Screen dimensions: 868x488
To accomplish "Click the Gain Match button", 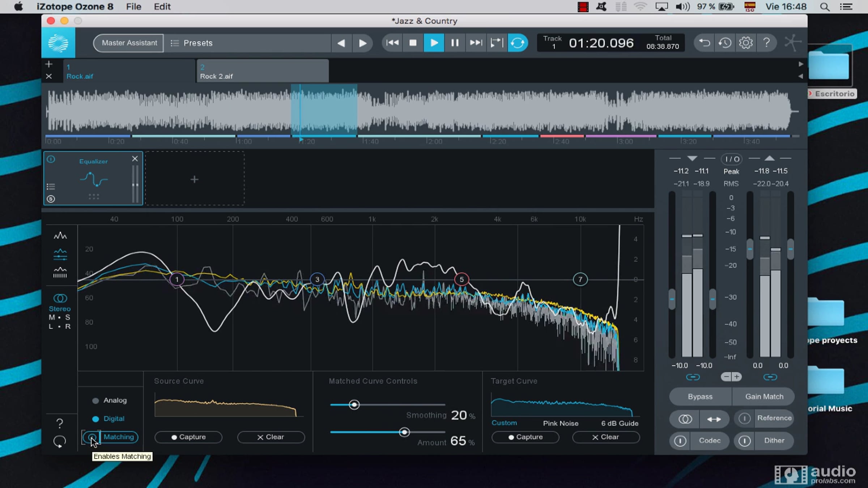I will tap(764, 397).
